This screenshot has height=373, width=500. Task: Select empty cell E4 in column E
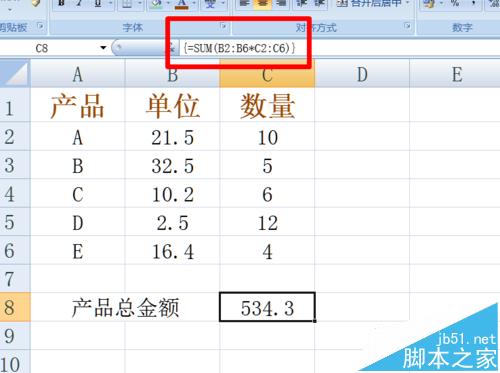click(455, 194)
